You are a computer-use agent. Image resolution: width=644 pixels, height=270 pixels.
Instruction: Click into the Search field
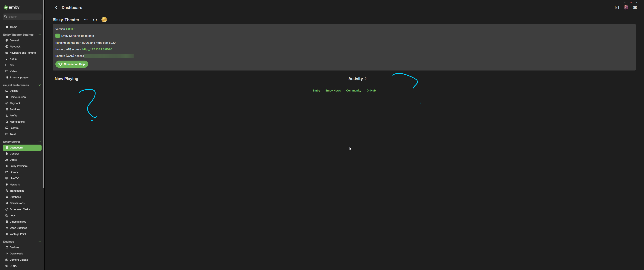22,17
